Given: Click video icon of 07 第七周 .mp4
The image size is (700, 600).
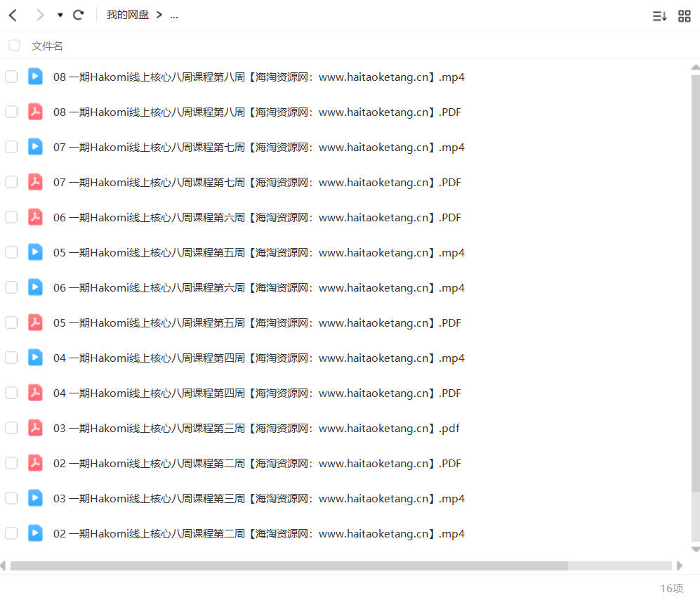Looking at the screenshot, I should click(35, 147).
